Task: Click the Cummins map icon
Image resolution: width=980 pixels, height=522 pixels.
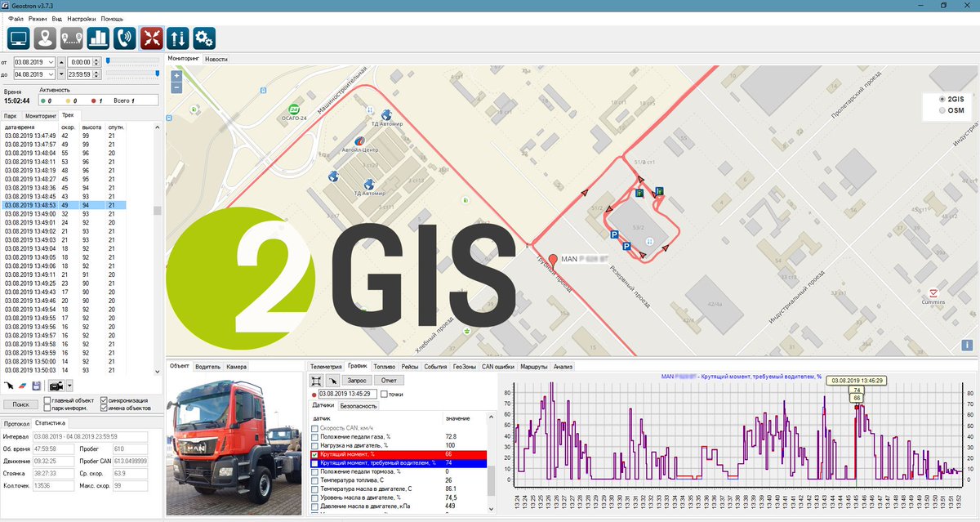Action: tap(933, 293)
